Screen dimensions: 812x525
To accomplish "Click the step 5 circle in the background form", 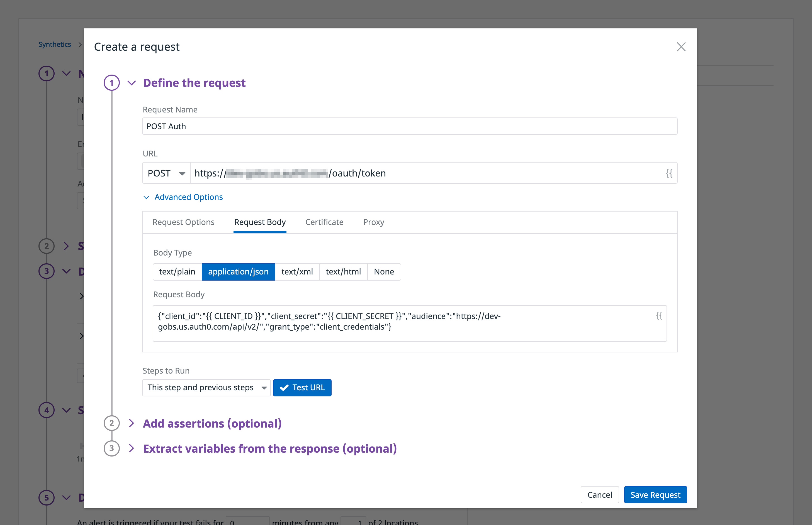I will 47,497.
